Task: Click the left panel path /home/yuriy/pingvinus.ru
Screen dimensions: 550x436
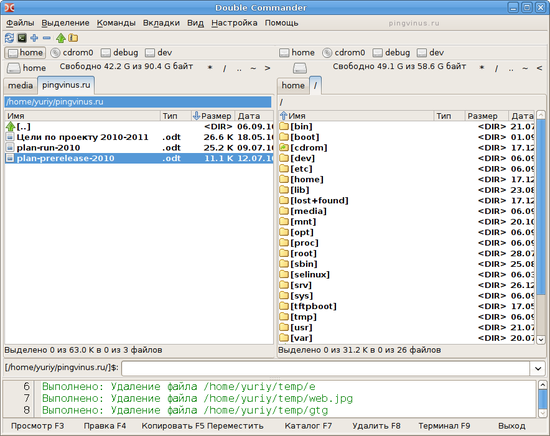Action: tap(138, 102)
